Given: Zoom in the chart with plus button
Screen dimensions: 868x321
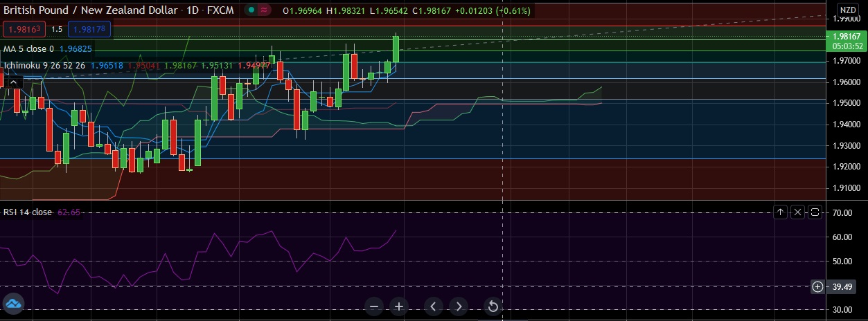Looking at the screenshot, I should (399, 306).
